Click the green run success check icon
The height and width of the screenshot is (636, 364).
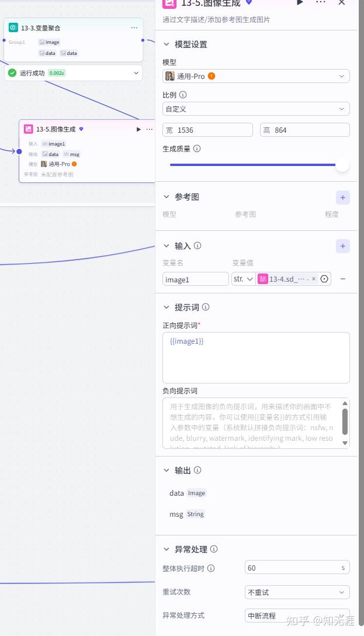(12, 73)
